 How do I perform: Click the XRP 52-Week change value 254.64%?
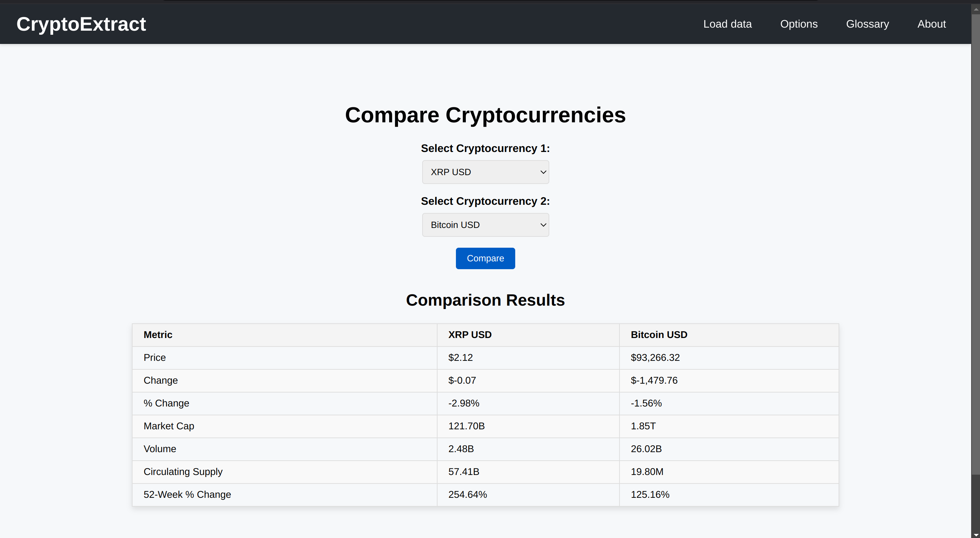click(x=467, y=495)
